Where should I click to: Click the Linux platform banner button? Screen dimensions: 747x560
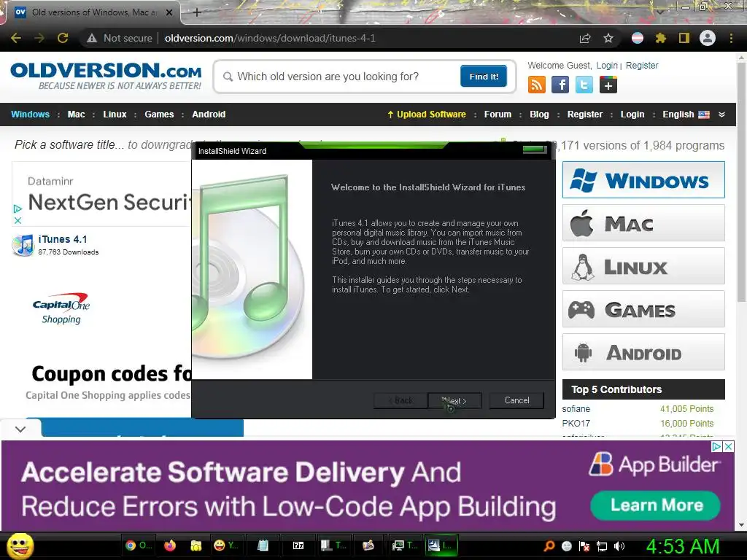point(643,265)
